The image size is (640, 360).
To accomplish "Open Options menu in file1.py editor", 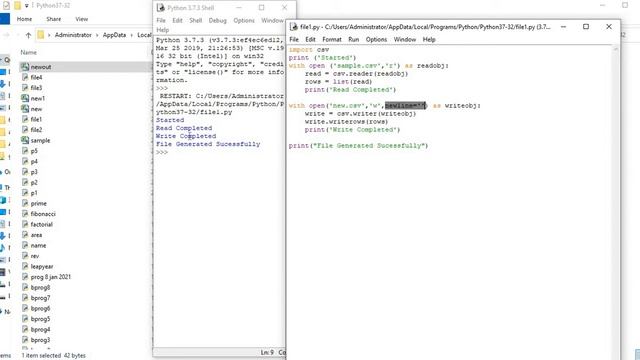I will point(376,40).
